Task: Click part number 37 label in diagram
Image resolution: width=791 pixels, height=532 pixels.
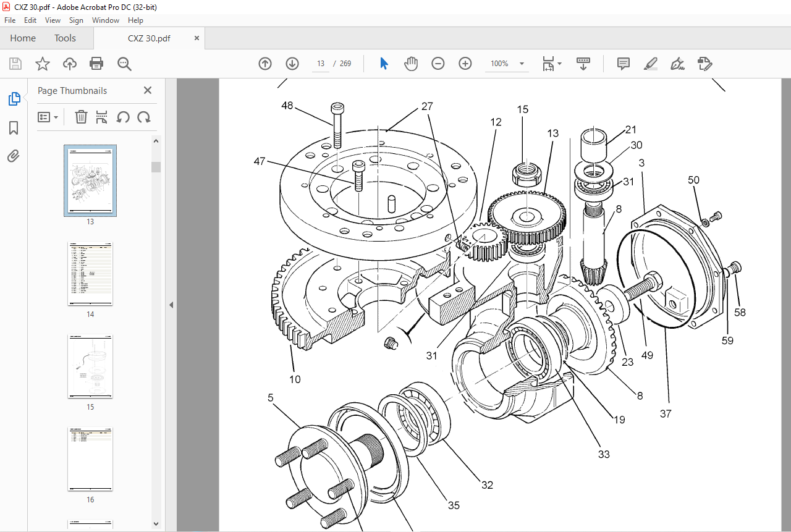Action: click(666, 414)
